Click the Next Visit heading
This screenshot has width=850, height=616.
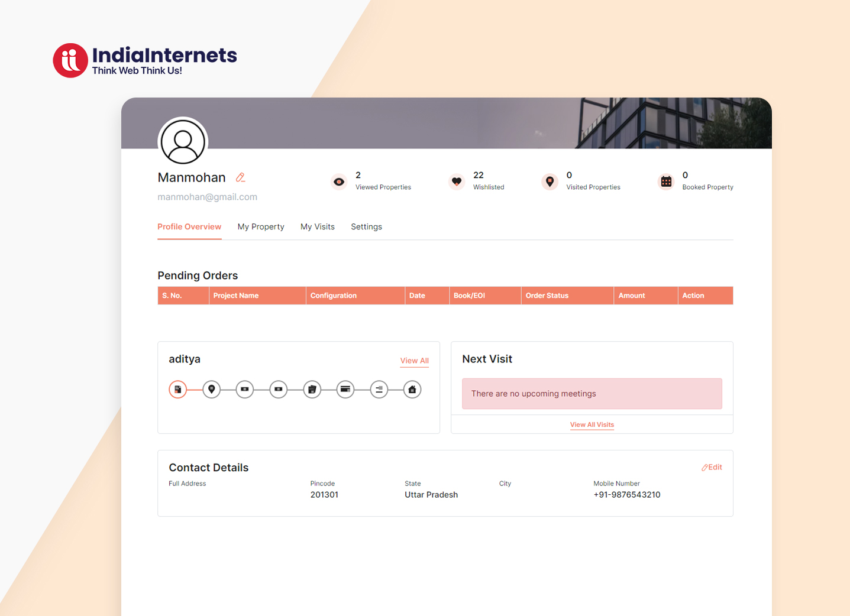(487, 359)
